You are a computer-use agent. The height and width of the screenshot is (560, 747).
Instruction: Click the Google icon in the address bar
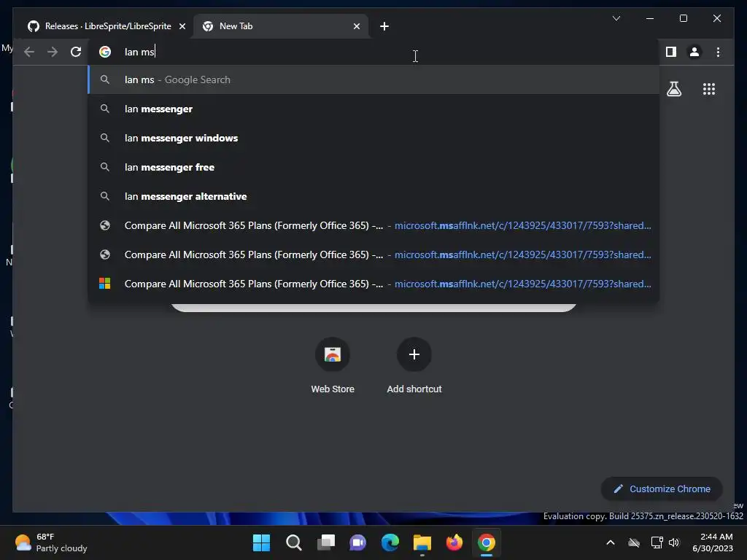coord(105,52)
